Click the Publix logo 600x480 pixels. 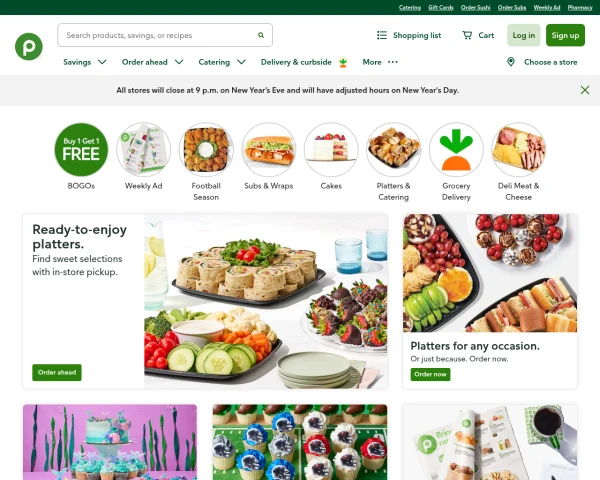[29, 47]
